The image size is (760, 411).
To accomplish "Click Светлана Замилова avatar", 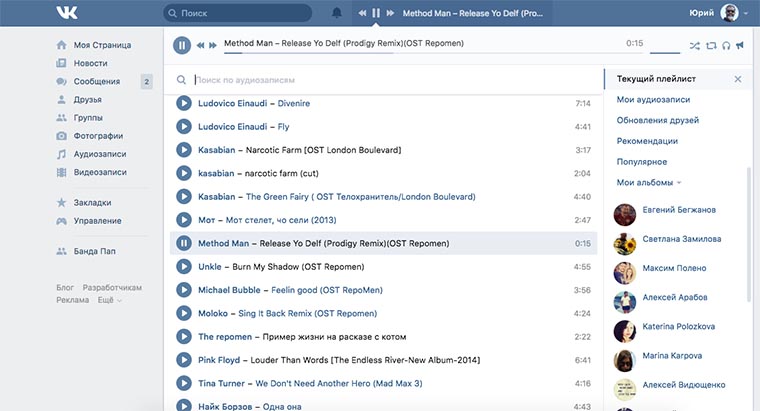I will click(x=625, y=244).
